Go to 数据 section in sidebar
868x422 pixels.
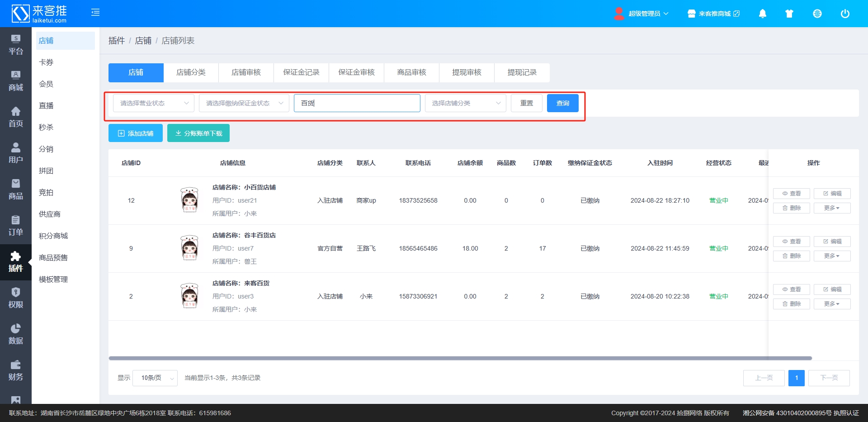point(16,334)
